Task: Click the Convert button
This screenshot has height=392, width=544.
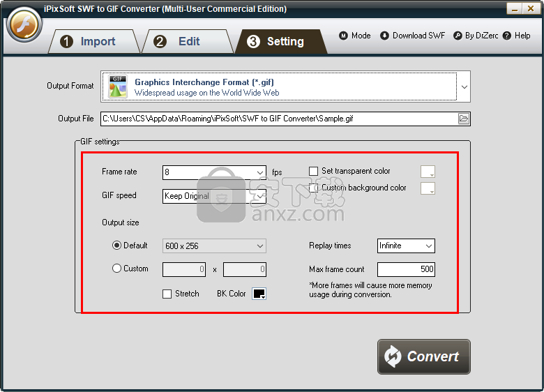Action: click(423, 356)
